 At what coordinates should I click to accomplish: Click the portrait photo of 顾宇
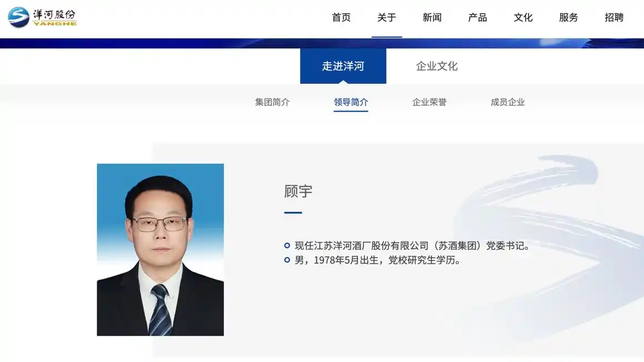click(x=160, y=249)
